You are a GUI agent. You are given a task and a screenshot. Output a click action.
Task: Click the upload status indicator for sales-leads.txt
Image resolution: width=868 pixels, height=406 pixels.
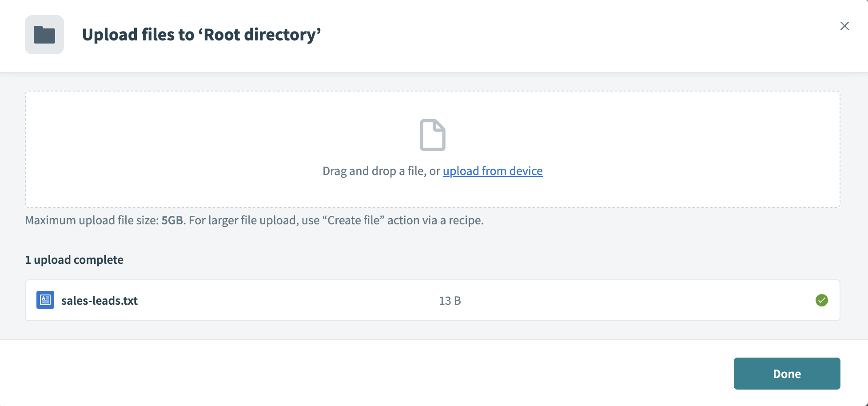pyautogui.click(x=821, y=300)
